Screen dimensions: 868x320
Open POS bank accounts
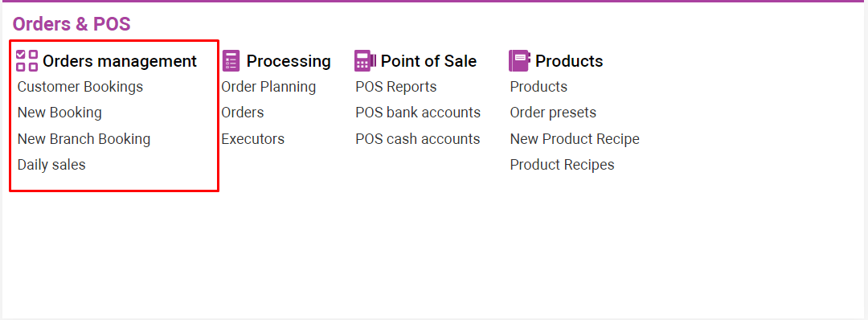418,113
